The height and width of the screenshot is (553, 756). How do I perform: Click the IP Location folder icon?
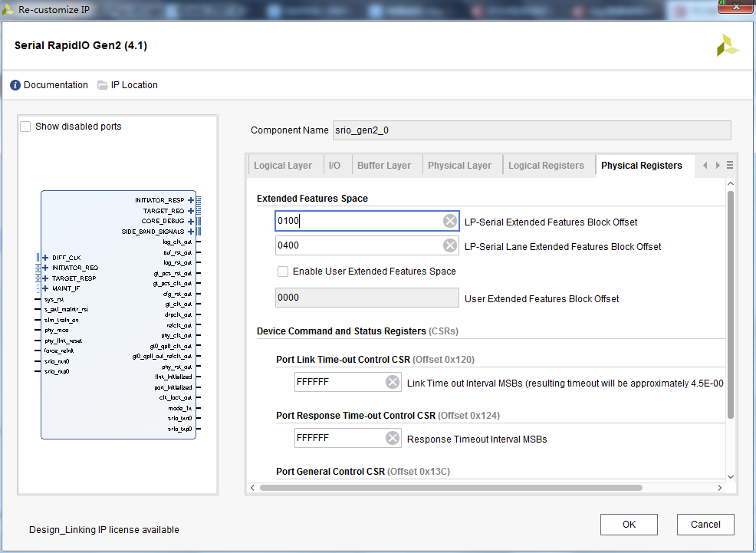[102, 85]
